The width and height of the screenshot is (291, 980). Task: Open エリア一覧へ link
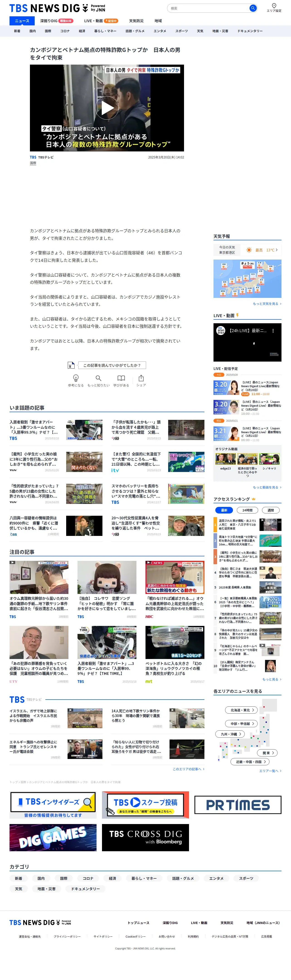coord(270,771)
